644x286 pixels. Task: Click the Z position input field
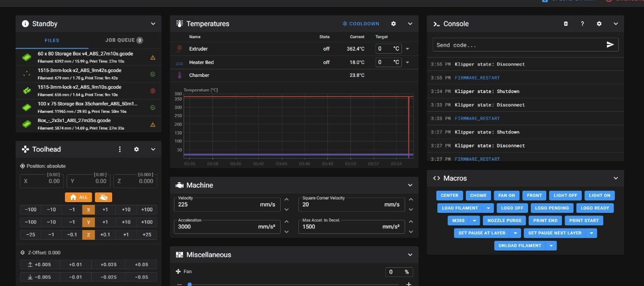click(x=135, y=181)
